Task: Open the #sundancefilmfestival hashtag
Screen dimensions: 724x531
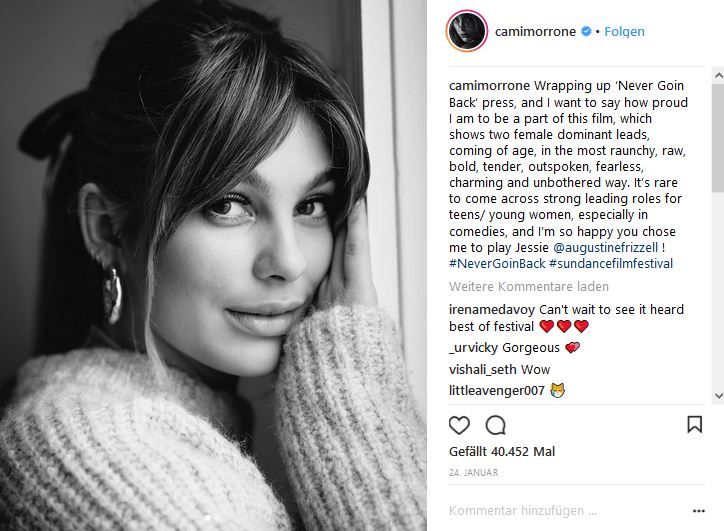Action: 611,264
